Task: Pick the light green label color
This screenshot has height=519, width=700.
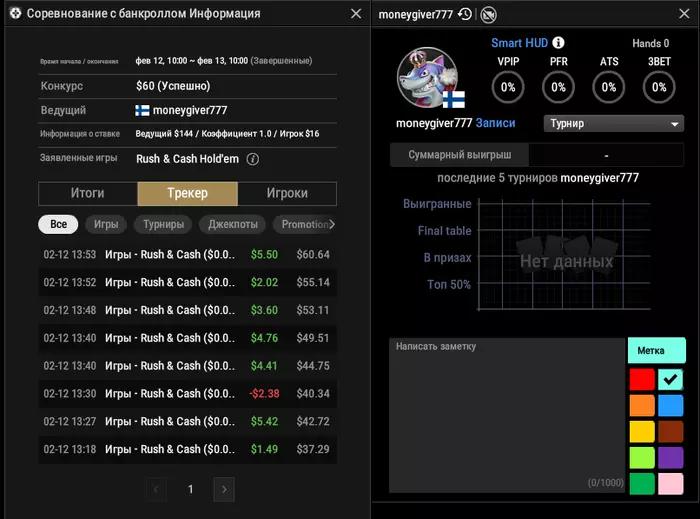Action: click(x=642, y=458)
